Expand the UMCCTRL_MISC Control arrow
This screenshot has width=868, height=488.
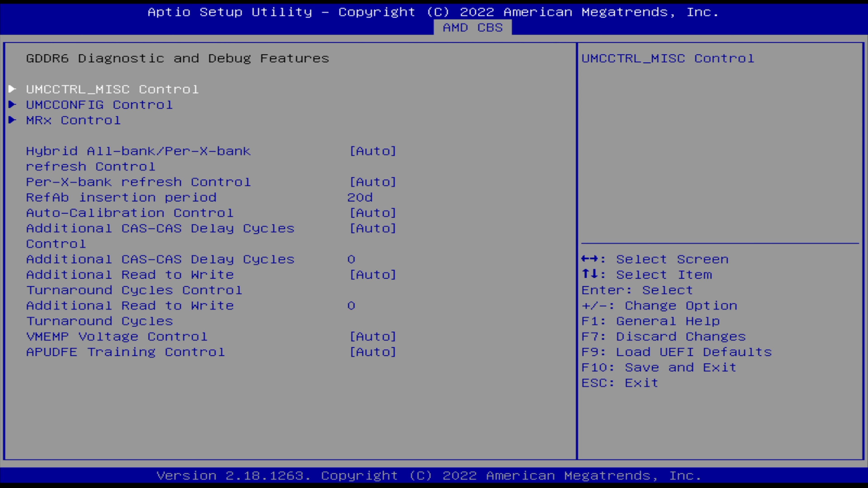(x=12, y=89)
